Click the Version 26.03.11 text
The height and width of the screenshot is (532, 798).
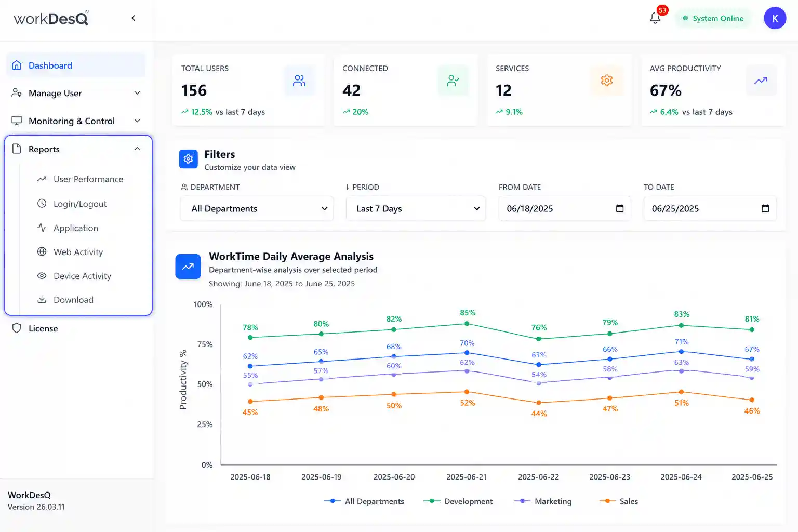[36, 507]
